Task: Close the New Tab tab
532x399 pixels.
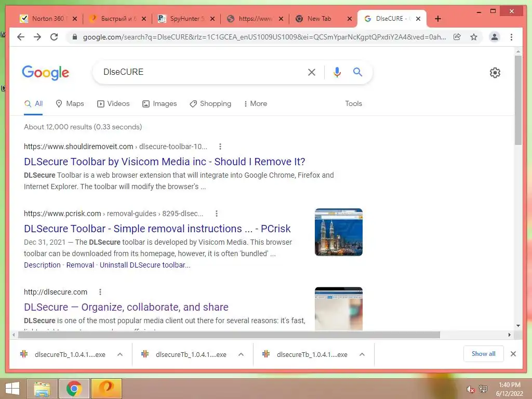Action: point(350,19)
